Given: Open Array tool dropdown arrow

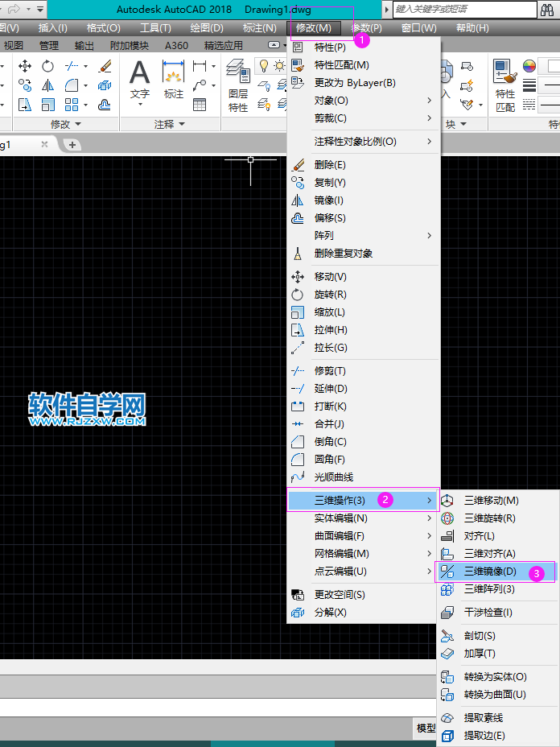Looking at the screenshot, I should click(86, 105).
